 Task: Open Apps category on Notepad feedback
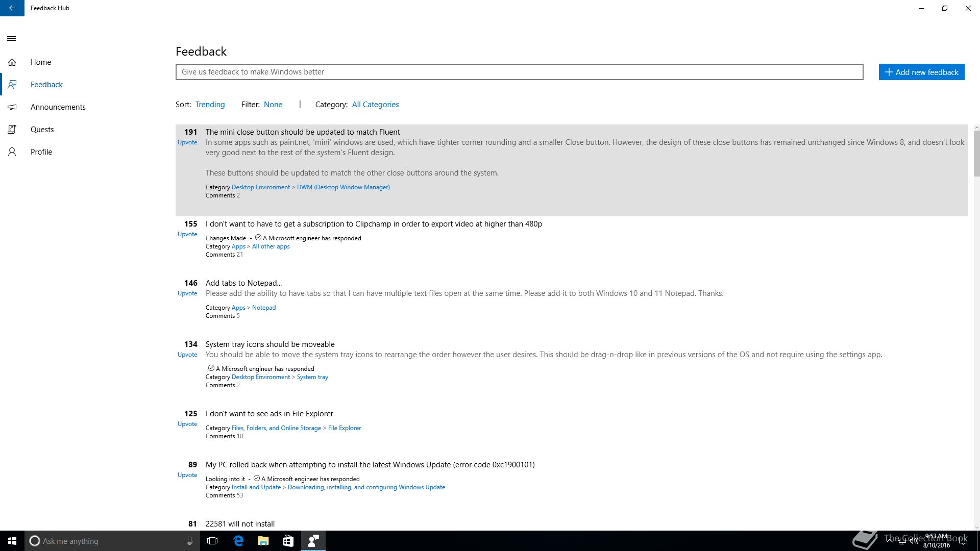(x=238, y=308)
